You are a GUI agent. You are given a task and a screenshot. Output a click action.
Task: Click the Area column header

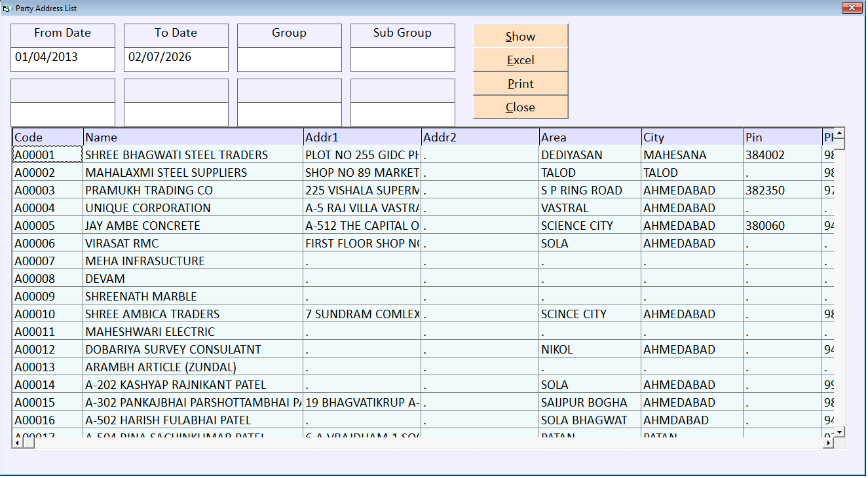click(x=590, y=137)
